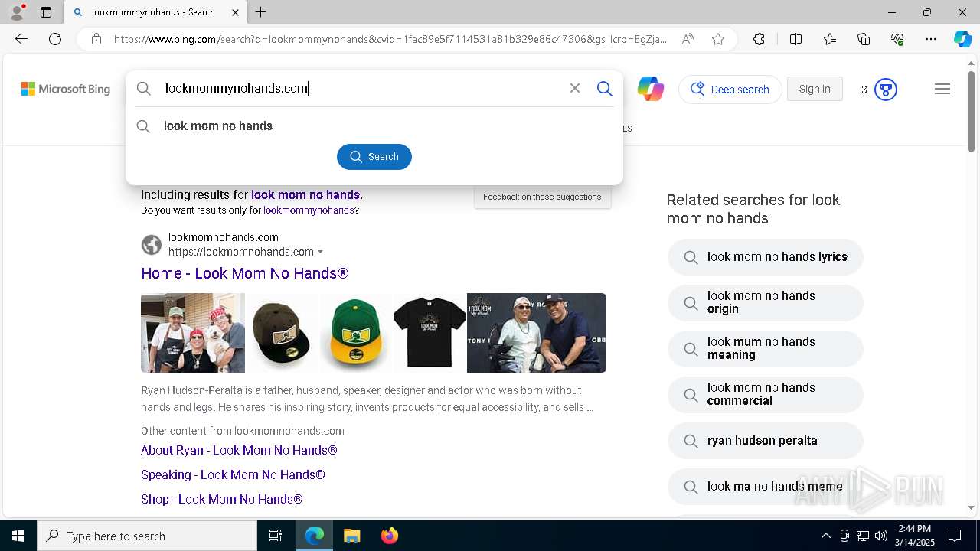Open the Favorites list icon

coord(830,39)
